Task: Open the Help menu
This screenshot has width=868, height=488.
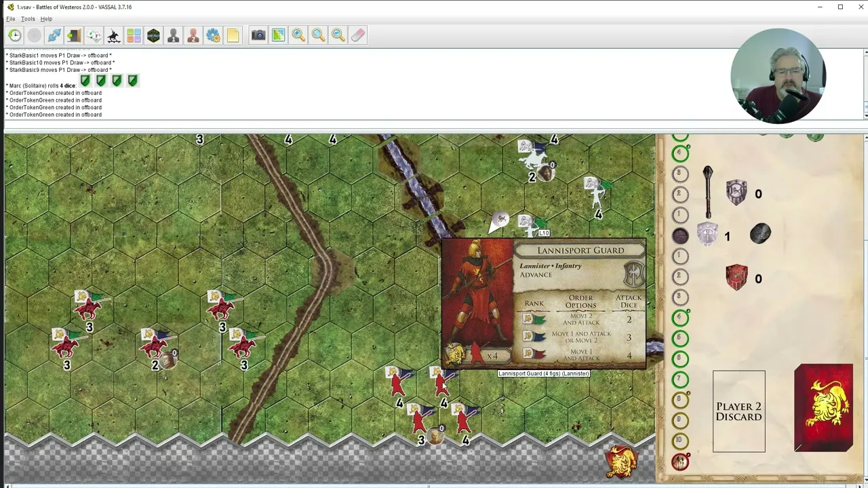Action: coord(46,19)
